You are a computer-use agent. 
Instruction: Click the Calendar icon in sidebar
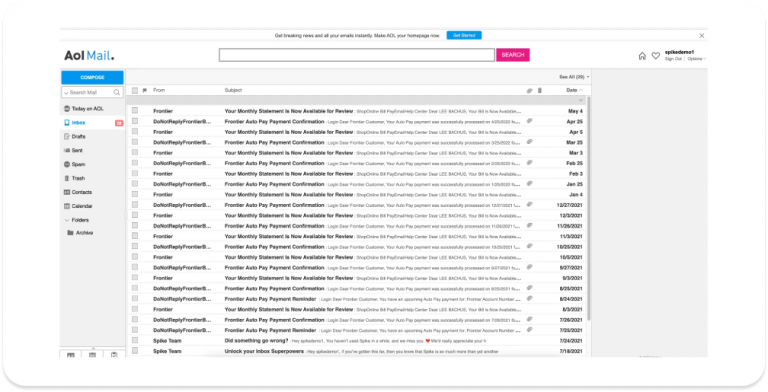click(x=67, y=206)
